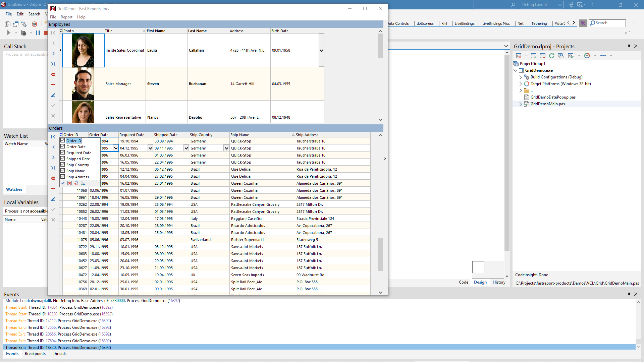Click the edit pencil icon in the Employees navigator
The width and height of the screenshot is (644, 362).
pos(53,95)
